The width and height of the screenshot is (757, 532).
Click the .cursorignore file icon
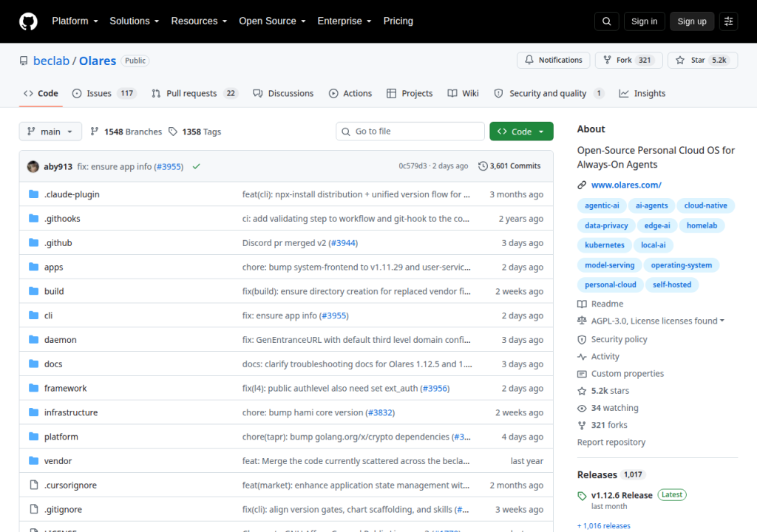(33, 485)
